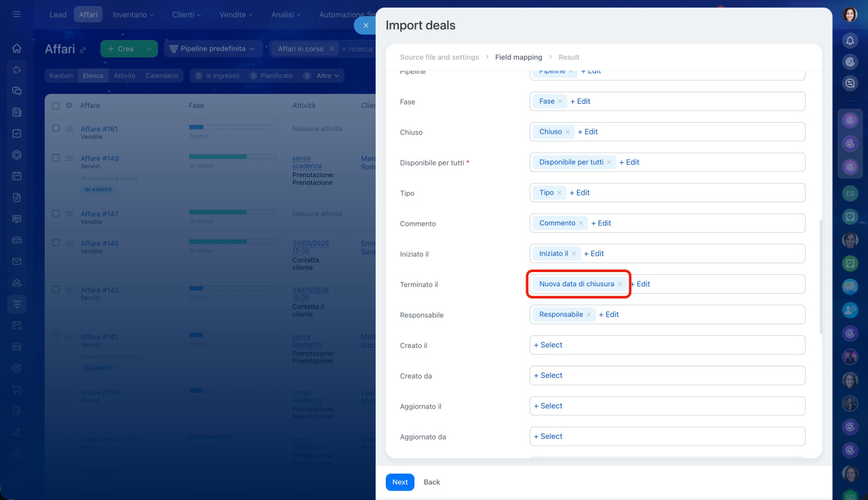Close the Import deals slider panel

[x=365, y=25]
